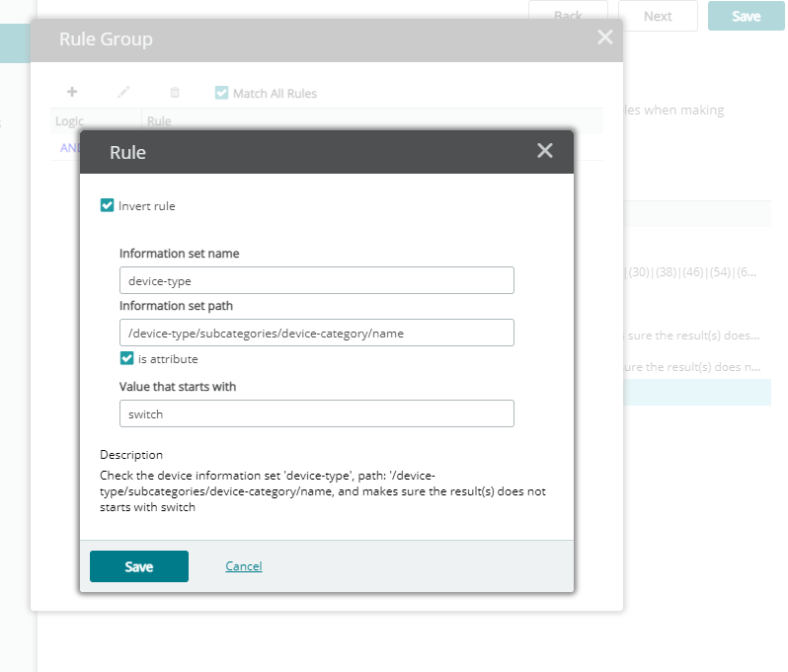Viewport: 788px width, 672px height.
Task: Click the 'Check the device information set' description
Action: pos(323,491)
